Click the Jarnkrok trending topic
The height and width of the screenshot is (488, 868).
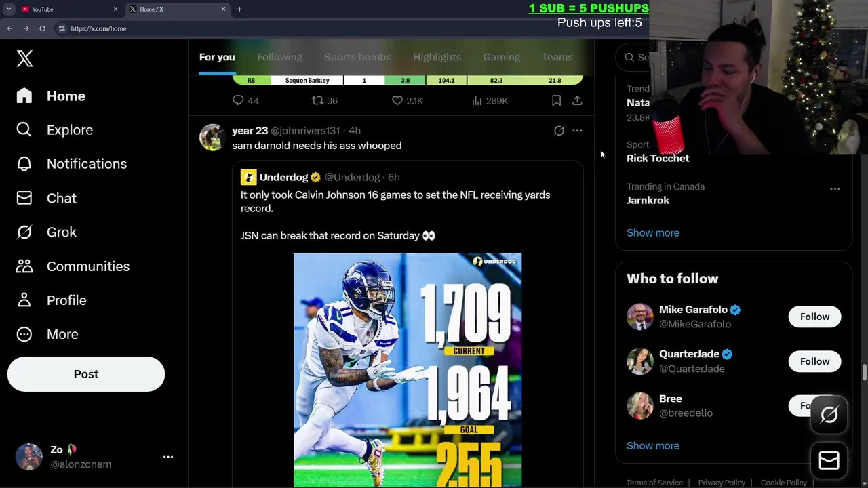(648, 200)
